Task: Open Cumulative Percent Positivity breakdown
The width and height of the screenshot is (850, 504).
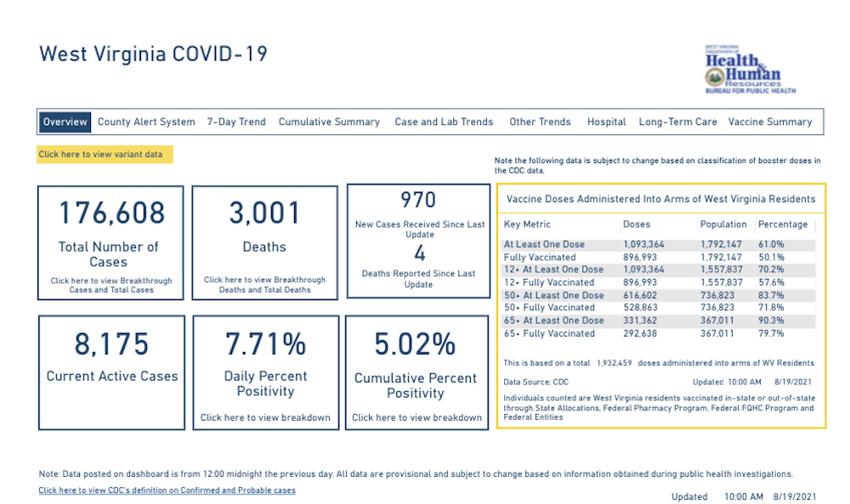Action: [x=416, y=417]
